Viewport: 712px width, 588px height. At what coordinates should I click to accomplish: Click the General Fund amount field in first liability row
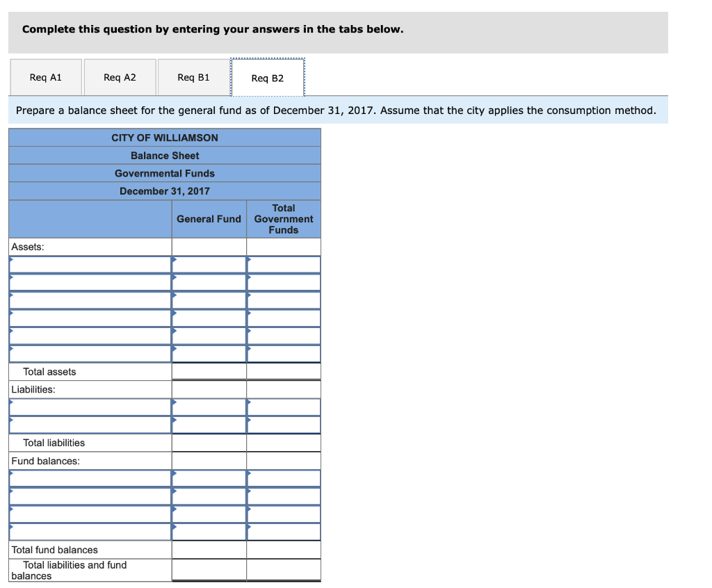click(x=209, y=407)
